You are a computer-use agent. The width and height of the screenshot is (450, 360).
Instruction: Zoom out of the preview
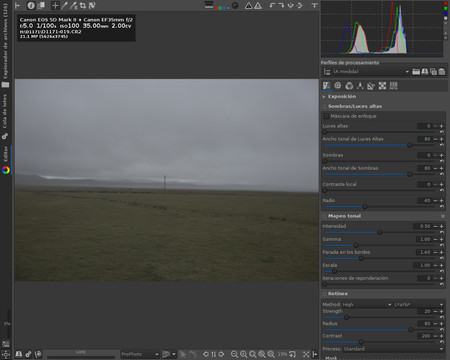234,354
